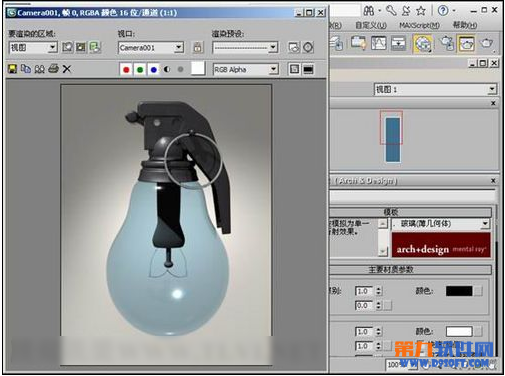Collapse the 模板 rollout header
The image size is (505, 376).
pyautogui.click(x=411, y=212)
